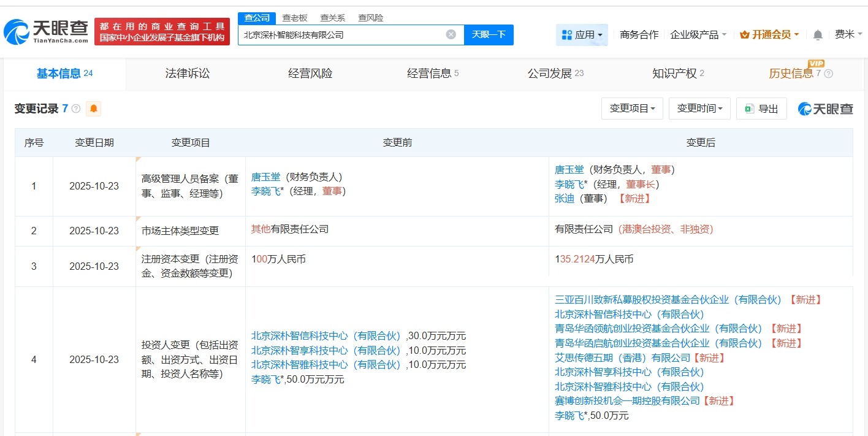This screenshot has height=436, width=868.
Task: Click the 天眼一下 search button
Action: (490, 34)
